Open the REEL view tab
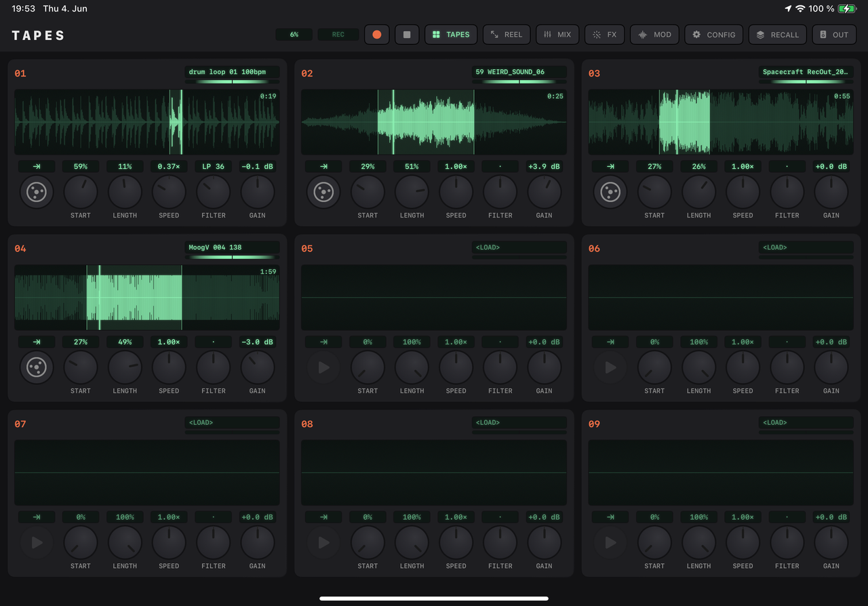 point(507,35)
